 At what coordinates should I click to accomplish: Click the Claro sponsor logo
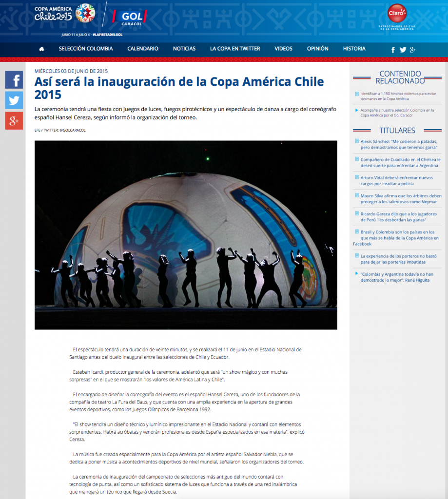click(396, 13)
